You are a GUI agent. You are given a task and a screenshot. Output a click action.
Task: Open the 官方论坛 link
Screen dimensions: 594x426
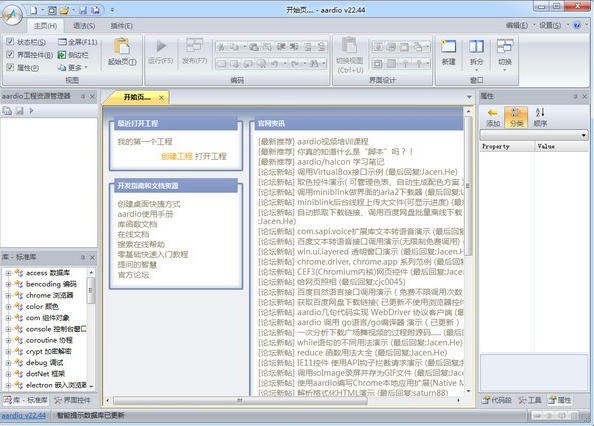click(x=133, y=275)
